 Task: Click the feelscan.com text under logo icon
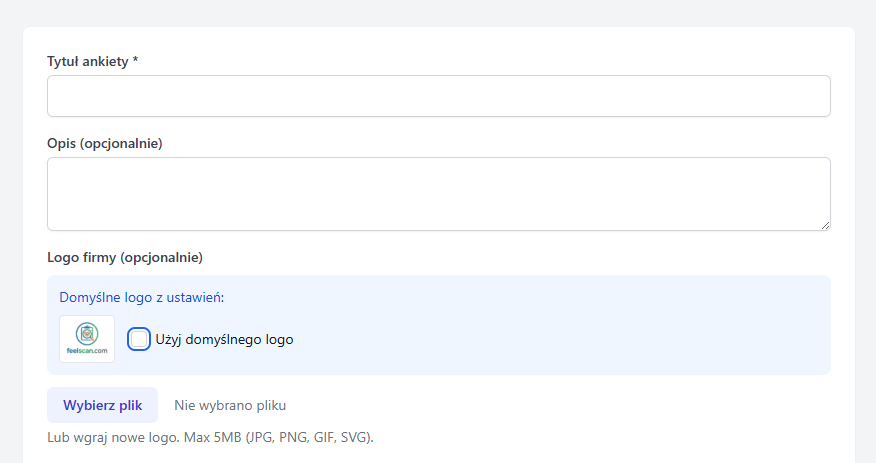[87, 350]
